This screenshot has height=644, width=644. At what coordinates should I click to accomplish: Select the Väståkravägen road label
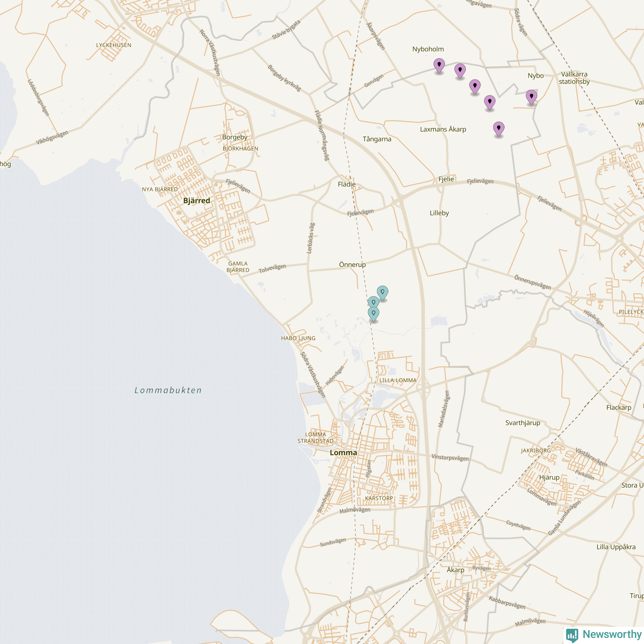click(x=591, y=457)
